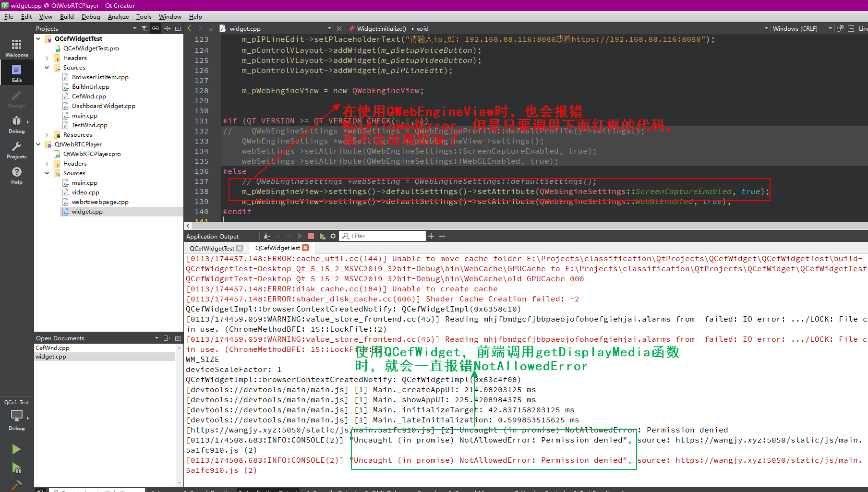The width and height of the screenshot is (868, 492).
Task: Select QtWebRTCPlayer.pro file
Action: click(92, 154)
